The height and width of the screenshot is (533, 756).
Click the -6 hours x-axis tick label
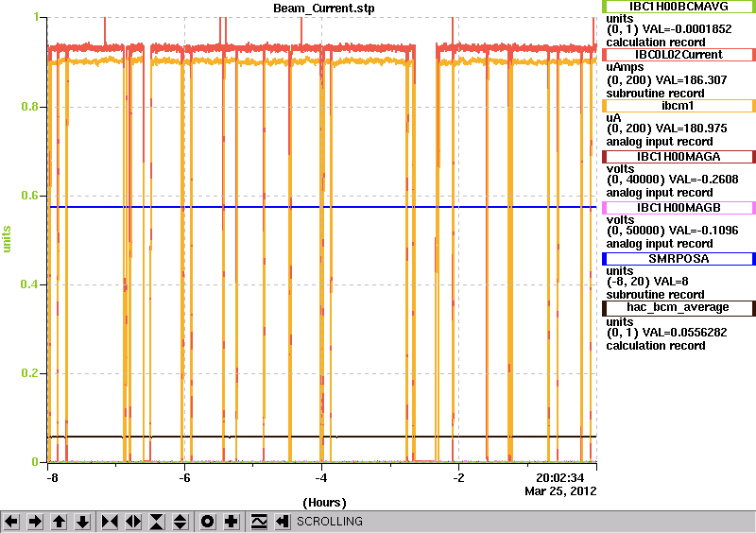pyautogui.click(x=184, y=478)
